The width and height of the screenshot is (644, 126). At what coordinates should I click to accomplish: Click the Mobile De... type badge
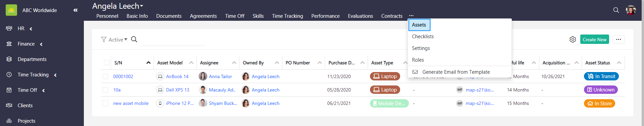tap(389, 104)
